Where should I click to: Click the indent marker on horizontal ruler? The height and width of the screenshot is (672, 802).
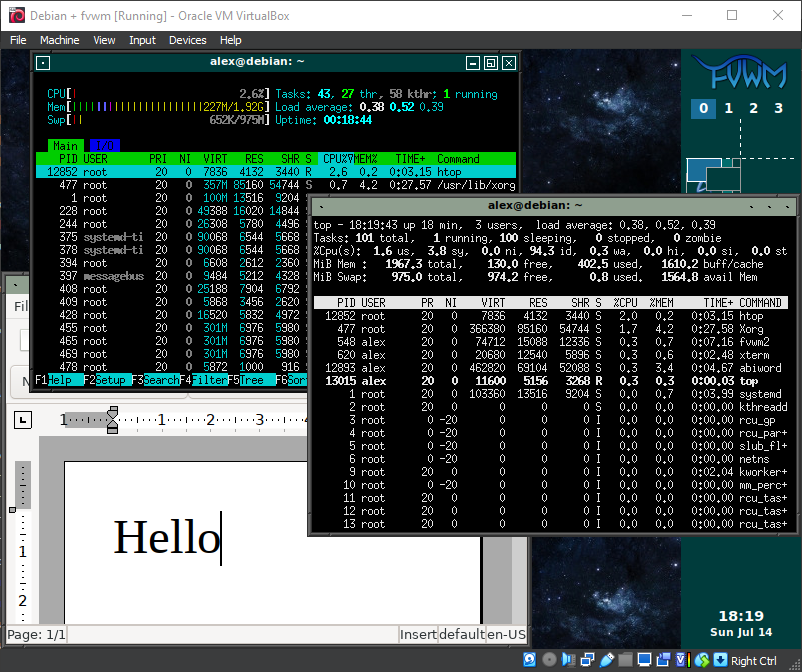112,421
